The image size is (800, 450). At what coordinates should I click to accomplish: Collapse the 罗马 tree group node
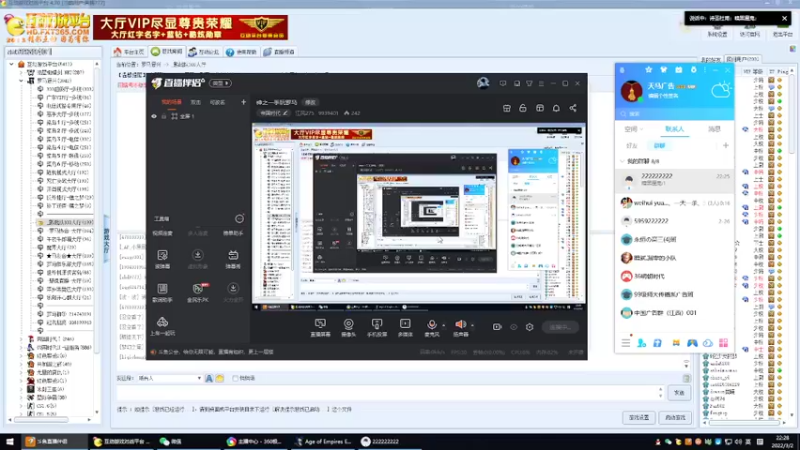pos(21,81)
